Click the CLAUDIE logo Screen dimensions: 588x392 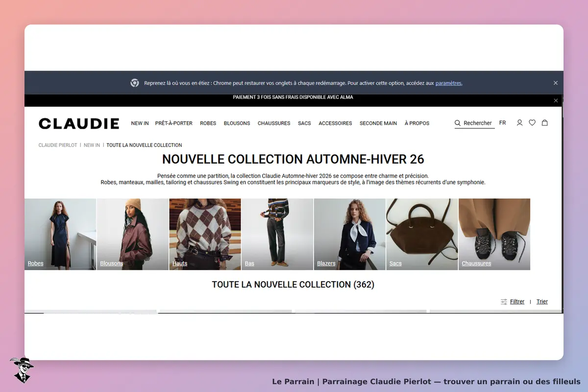click(79, 123)
